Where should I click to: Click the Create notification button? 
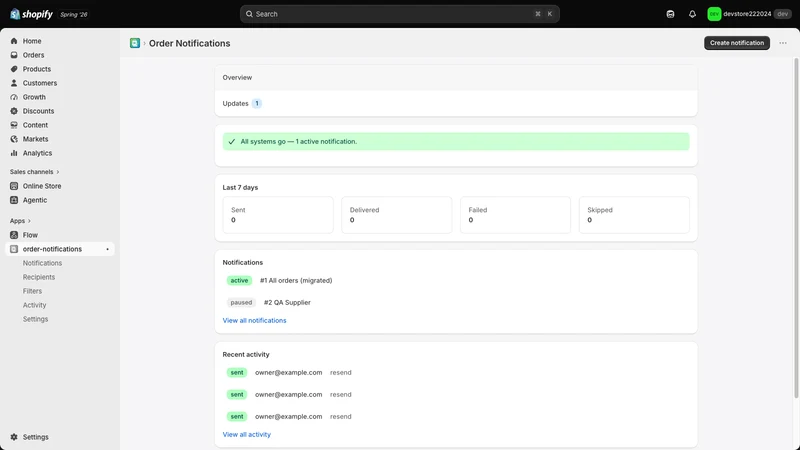(737, 43)
